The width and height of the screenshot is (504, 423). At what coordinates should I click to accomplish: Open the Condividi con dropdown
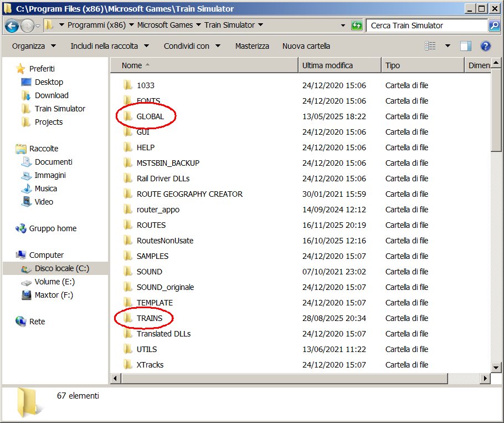coord(192,46)
